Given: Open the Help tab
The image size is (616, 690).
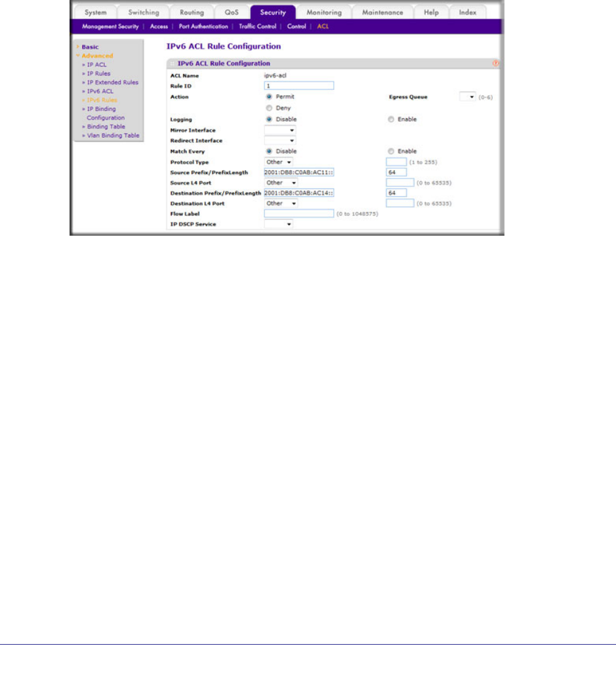Looking at the screenshot, I should click(x=432, y=12).
